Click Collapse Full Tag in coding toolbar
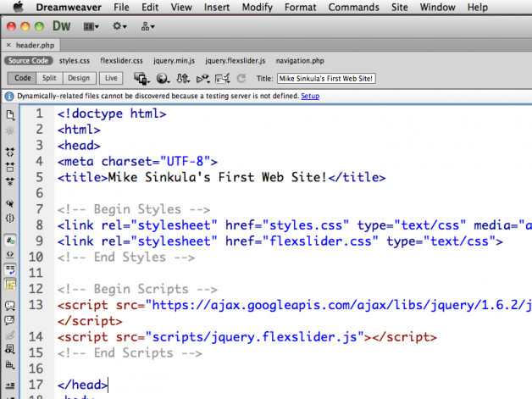This screenshot has width=532, height=399. [x=10, y=152]
